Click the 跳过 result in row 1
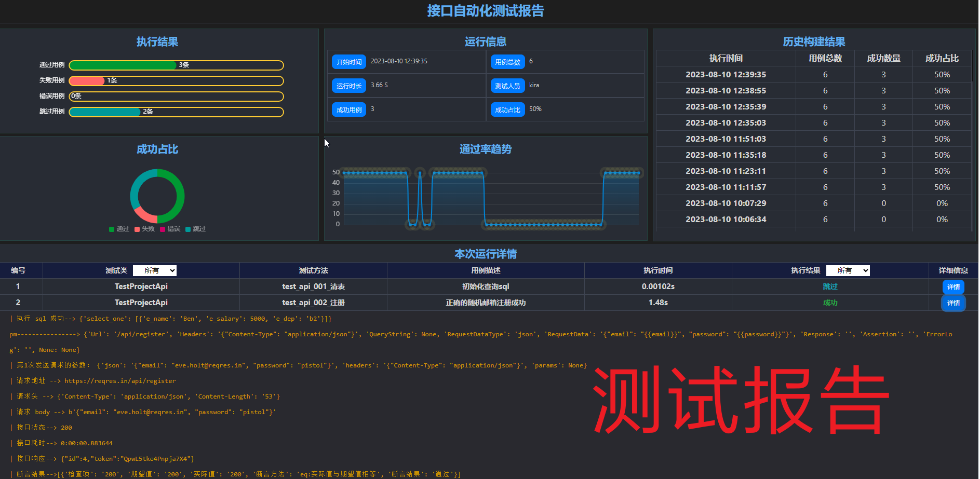 tap(830, 286)
